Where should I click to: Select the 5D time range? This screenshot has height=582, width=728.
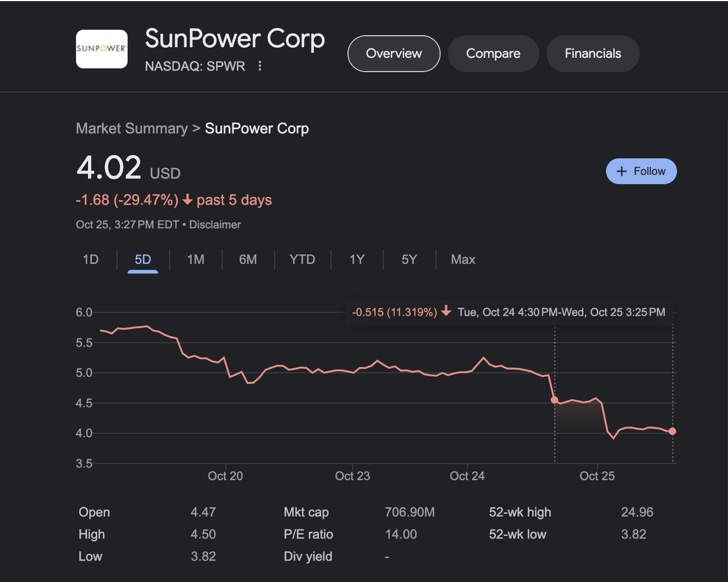[143, 260]
